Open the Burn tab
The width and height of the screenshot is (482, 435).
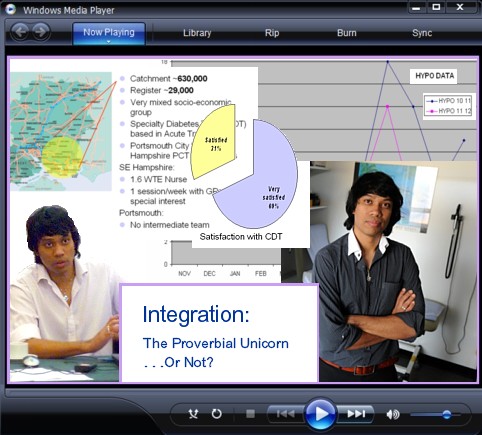(x=347, y=33)
